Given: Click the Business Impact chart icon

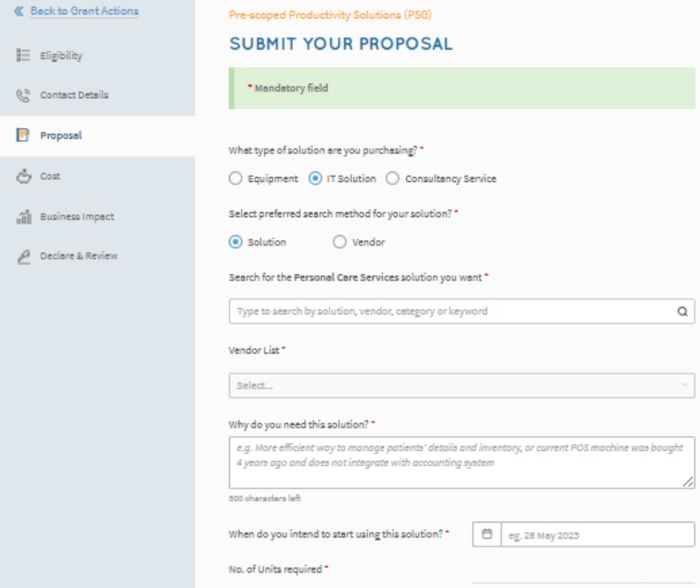Looking at the screenshot, I should 22,216.
